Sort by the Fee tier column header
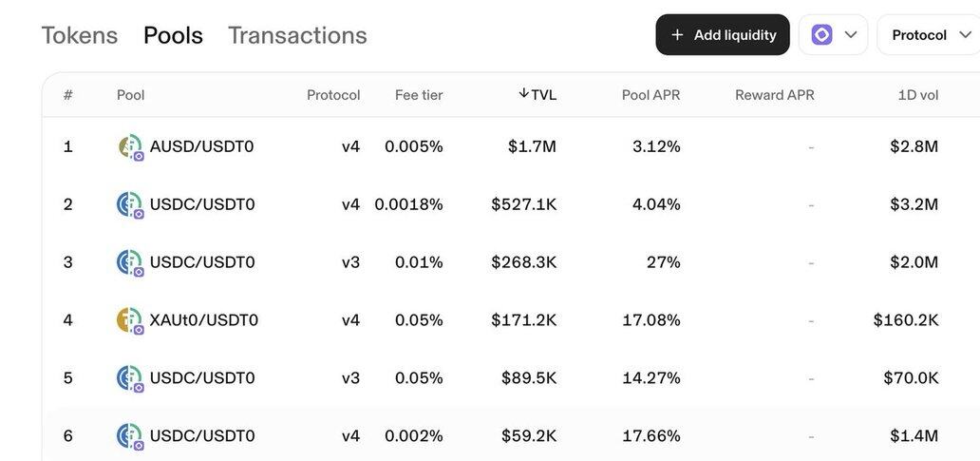 pos(419,95)
